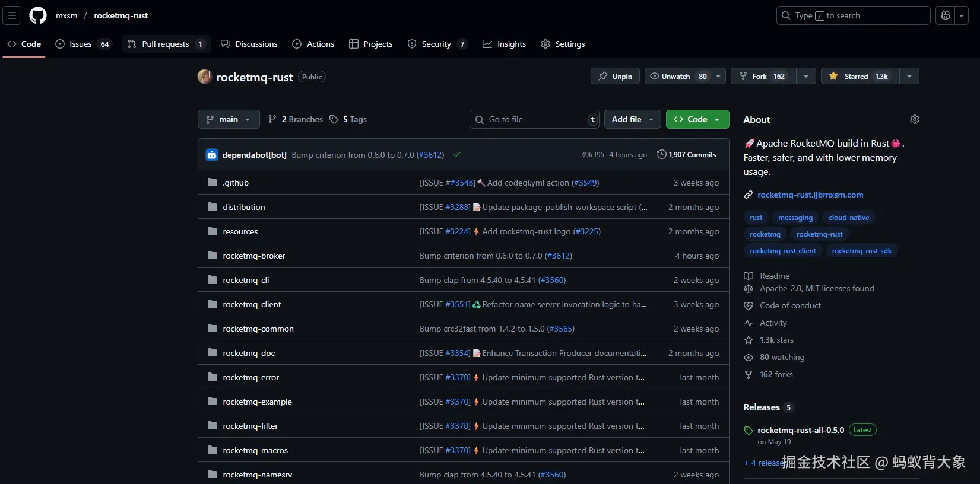980x484 pixels.
Task: Click the Unwatch button
Action: [x=678, y=76]
